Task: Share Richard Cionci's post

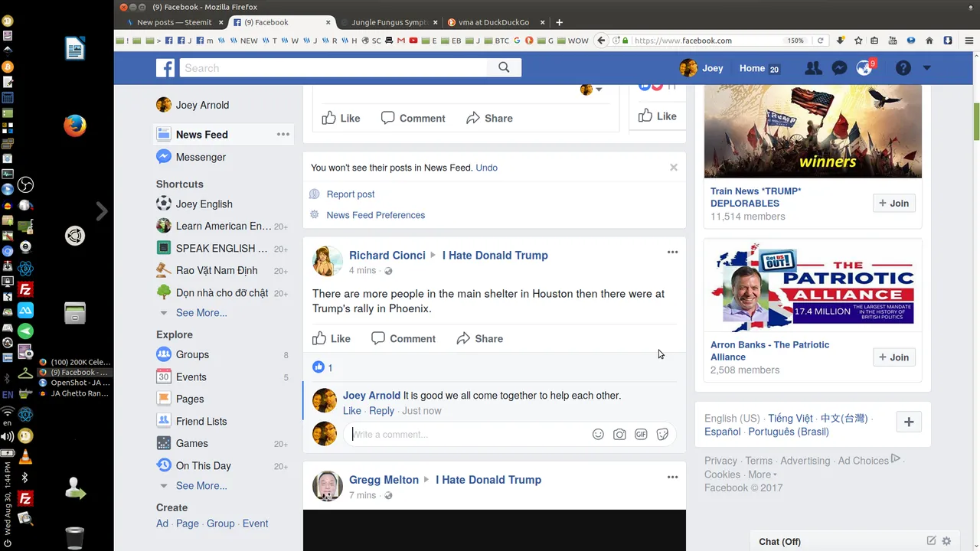Action: point(480,339)
